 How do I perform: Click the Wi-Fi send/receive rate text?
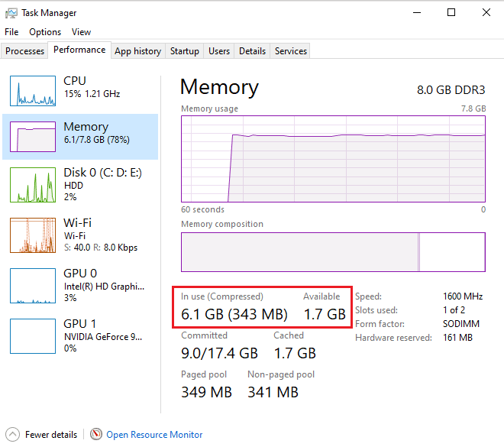click(x=101, y=248)
